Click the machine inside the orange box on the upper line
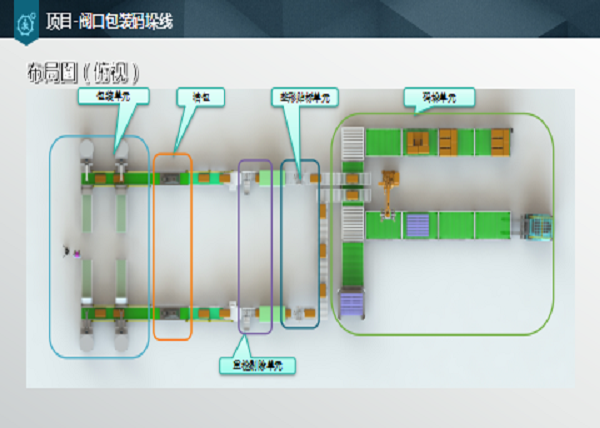 tap(172, 179)
